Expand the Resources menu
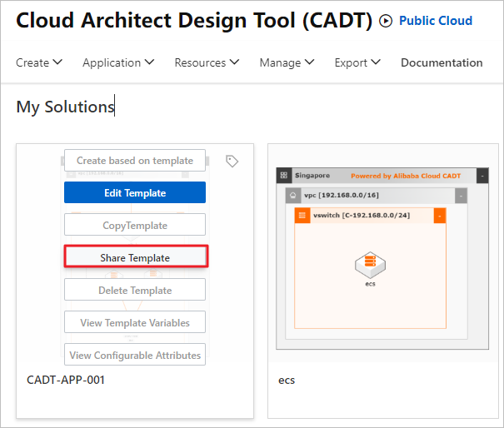Screen dimensions: 504x428 (x=207, y=62)
